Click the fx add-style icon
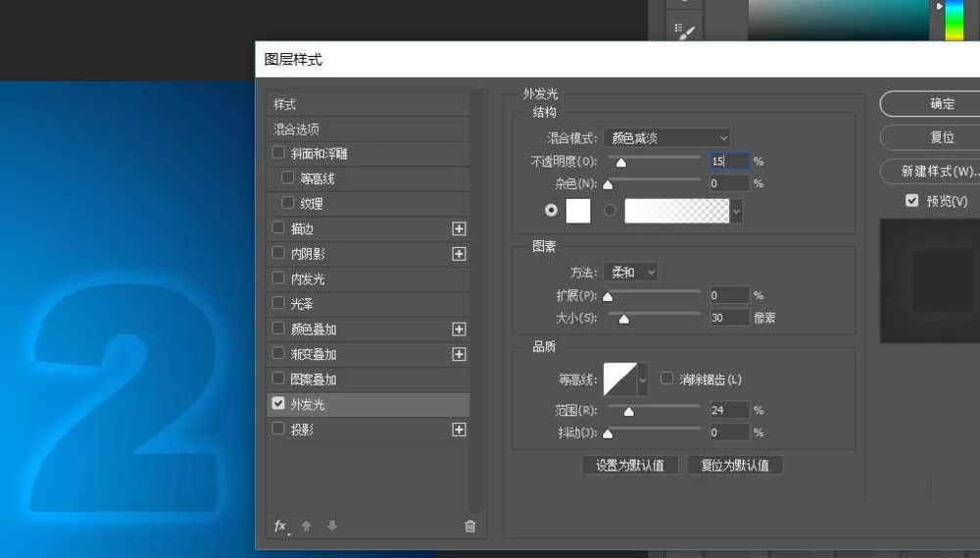Screen dimensions: 980x558 click(x=280, y=527)
